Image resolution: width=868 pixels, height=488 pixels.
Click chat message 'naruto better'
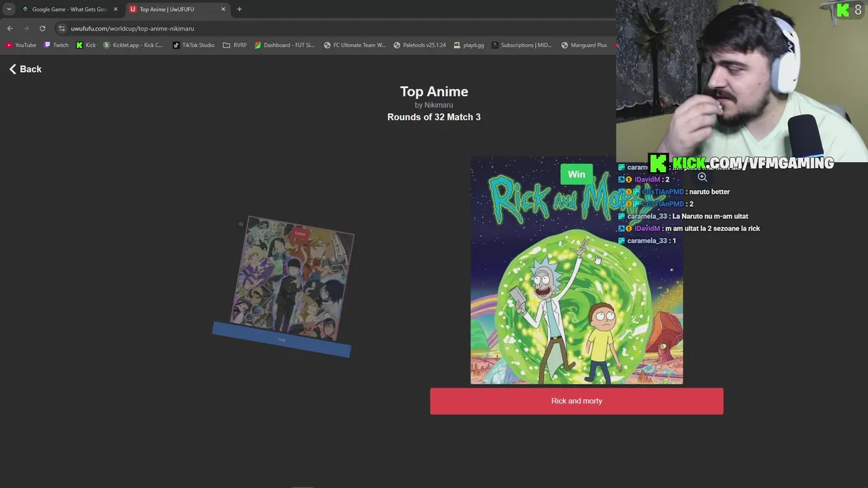(x=709, y=192)
